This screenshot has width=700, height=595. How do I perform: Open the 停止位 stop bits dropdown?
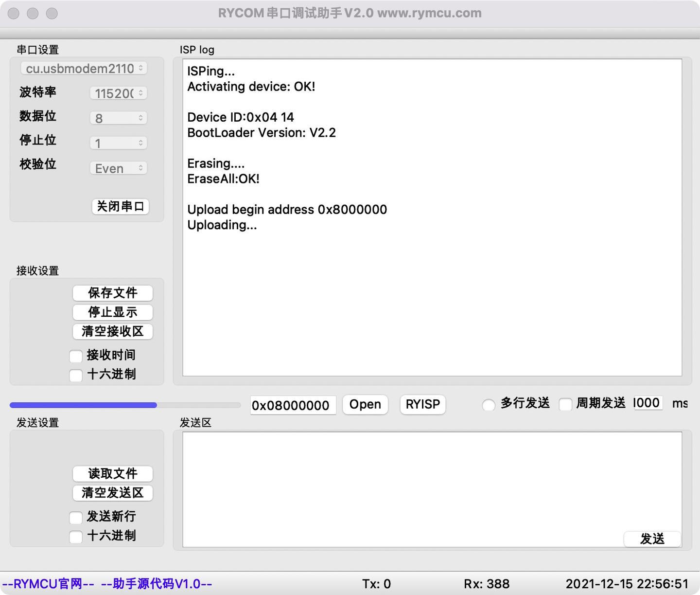tap(118, 143)
